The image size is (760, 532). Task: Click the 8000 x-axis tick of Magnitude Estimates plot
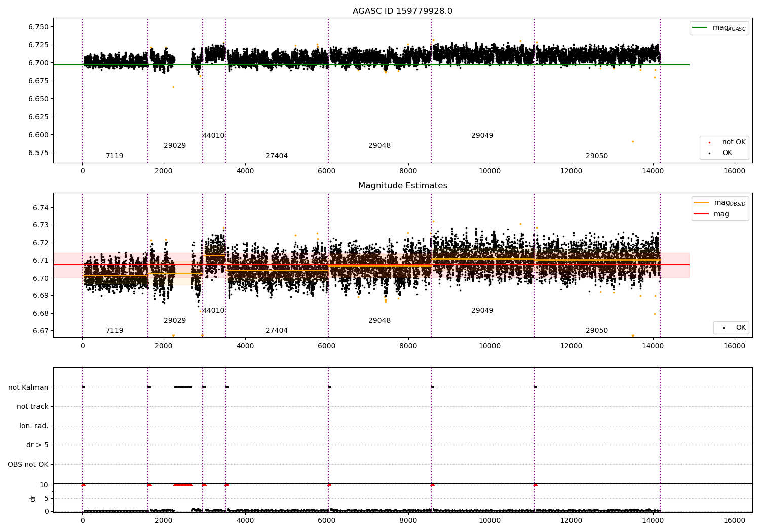coord(408,346)
